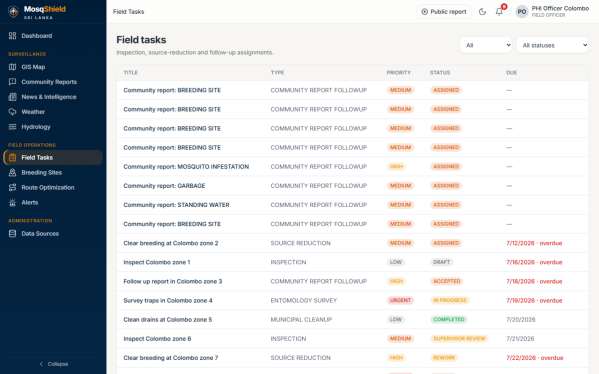Open Community Reports menu item
The height and width of the screenshot is (374, 599).
(x=53, y=82)
